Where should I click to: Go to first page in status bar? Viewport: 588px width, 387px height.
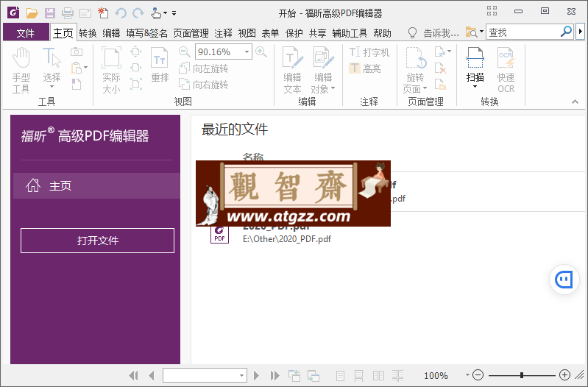coord(133,375)
